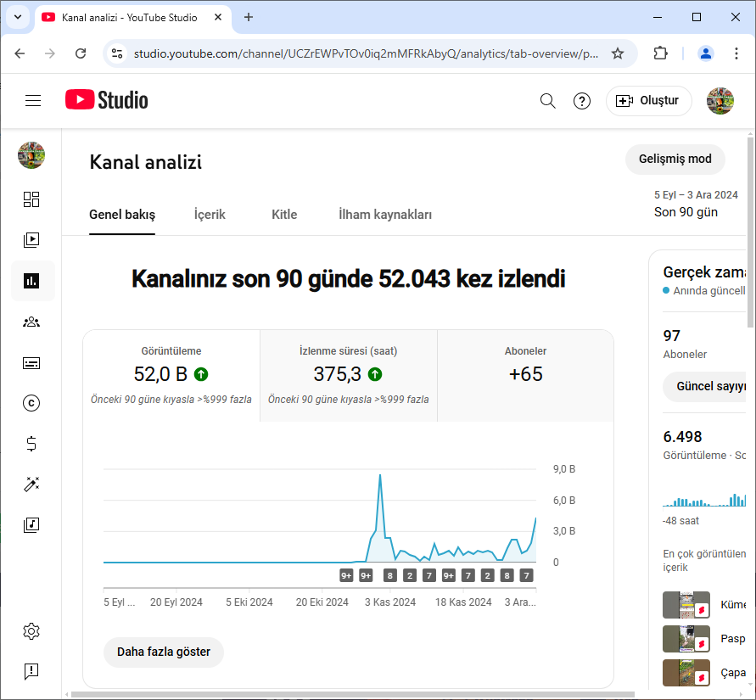Select the İzlenme süresi (saat) metric card
Viewport: 756px width, 700px height.
coord(349,376)
